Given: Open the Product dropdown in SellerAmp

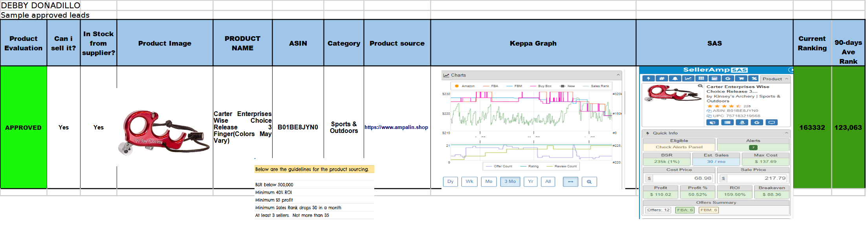Looking at the screenshot, I should coord(775,79).
